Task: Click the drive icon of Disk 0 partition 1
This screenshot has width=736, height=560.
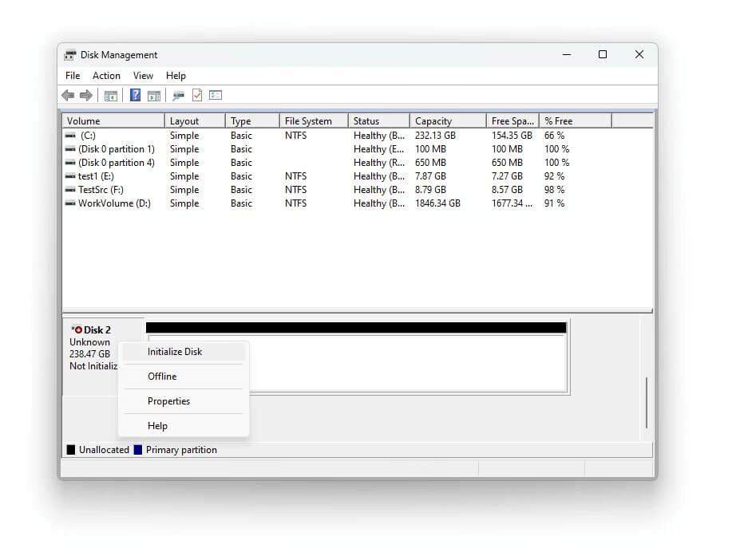Action: pyautogui.click(x=70, y=149)
